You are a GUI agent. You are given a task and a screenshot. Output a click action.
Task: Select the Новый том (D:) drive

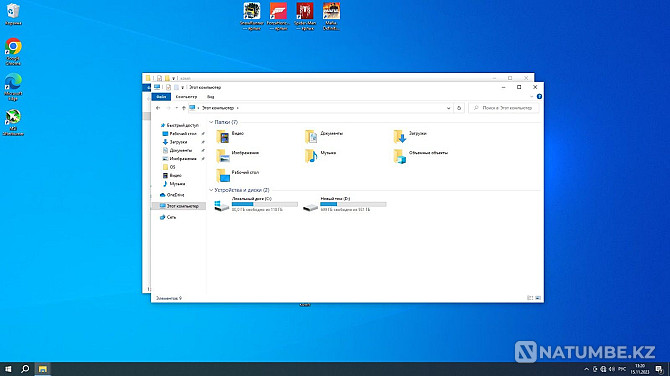(344, 204)
